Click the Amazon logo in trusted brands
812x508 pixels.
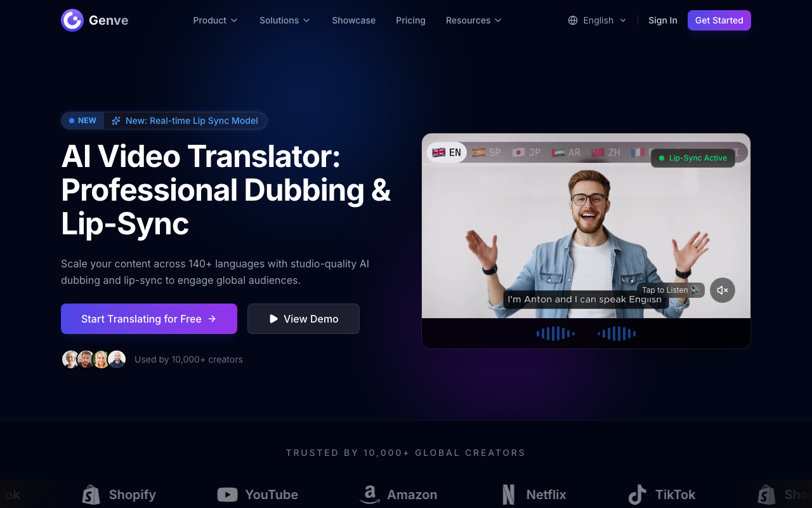pyautogui.click(x=398, y=495)
